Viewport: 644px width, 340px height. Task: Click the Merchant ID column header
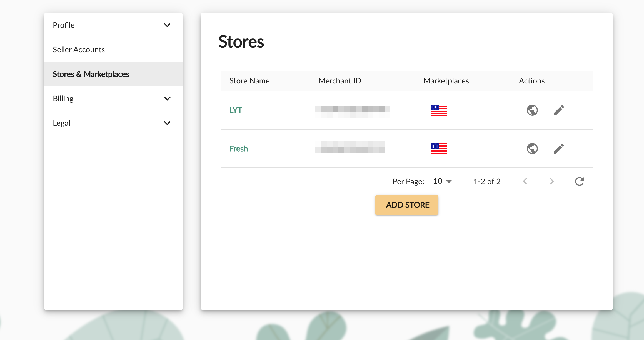pyautogui.click(x=340, y=81)
